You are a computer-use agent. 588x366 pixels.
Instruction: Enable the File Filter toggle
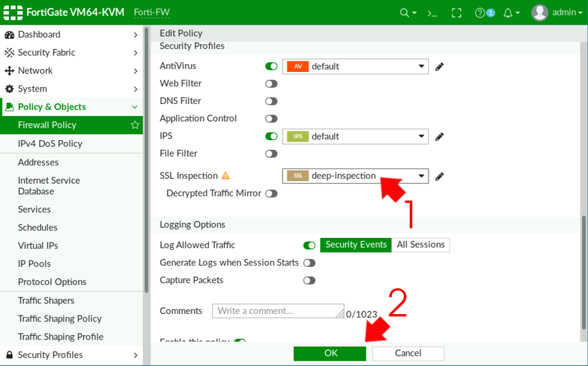pyautogui.click(x=271, y=154)
